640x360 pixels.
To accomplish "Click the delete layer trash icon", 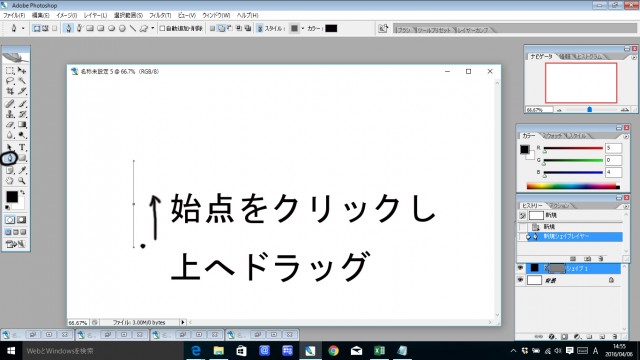I will (x=615, y=337).
